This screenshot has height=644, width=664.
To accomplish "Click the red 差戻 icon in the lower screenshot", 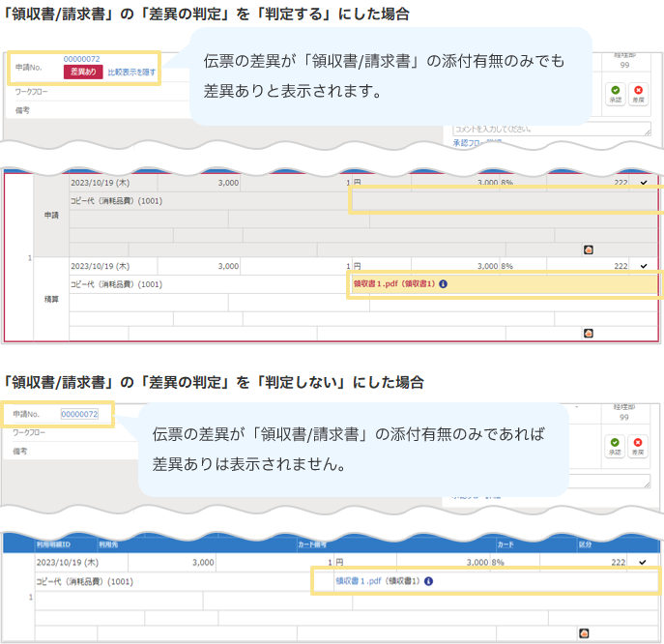I will tap(638, 445).
